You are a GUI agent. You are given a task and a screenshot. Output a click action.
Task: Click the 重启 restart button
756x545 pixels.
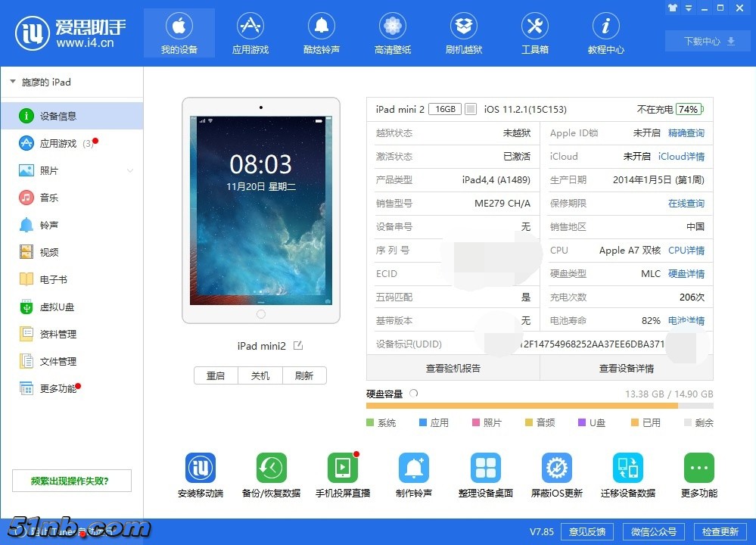[216, 375]
